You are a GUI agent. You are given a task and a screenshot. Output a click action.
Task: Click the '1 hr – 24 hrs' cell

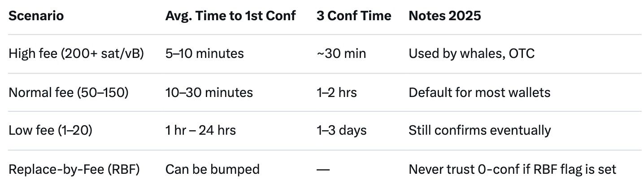[x=200, y=131]
